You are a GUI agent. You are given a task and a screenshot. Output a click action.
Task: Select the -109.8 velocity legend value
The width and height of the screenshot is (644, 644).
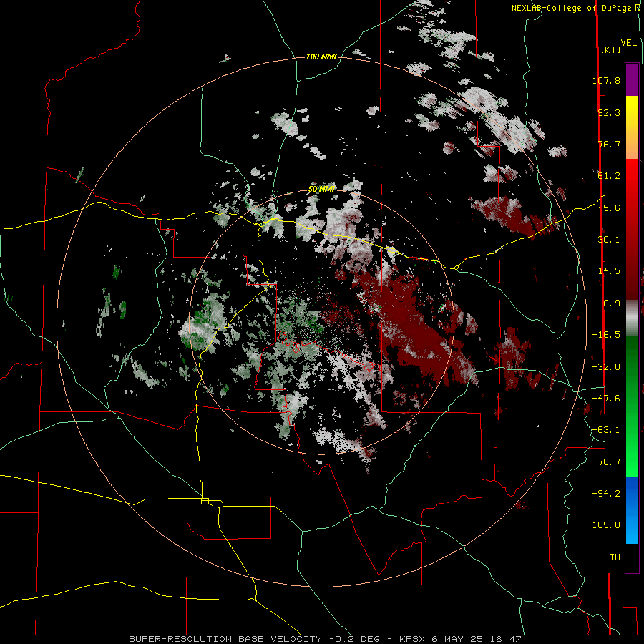coord(603,525)
